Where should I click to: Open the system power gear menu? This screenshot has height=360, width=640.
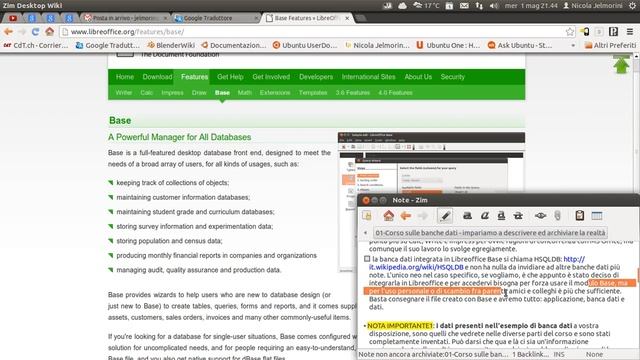[x=632, y=6]
